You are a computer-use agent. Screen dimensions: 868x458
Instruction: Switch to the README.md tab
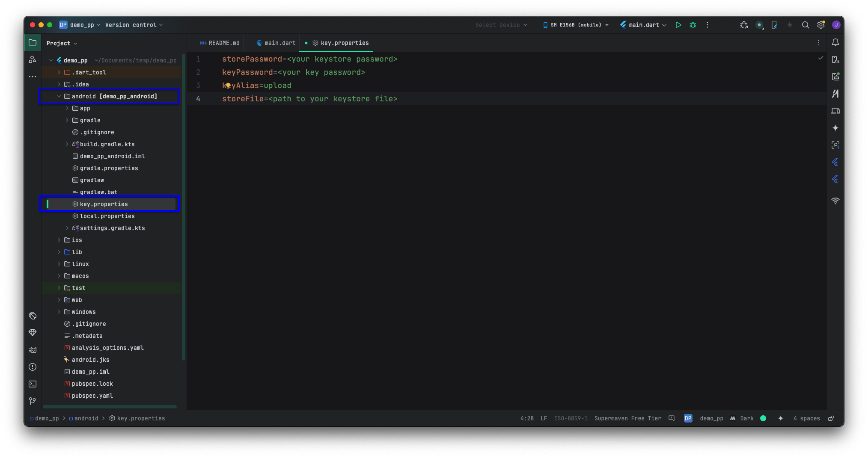(220, 43)
